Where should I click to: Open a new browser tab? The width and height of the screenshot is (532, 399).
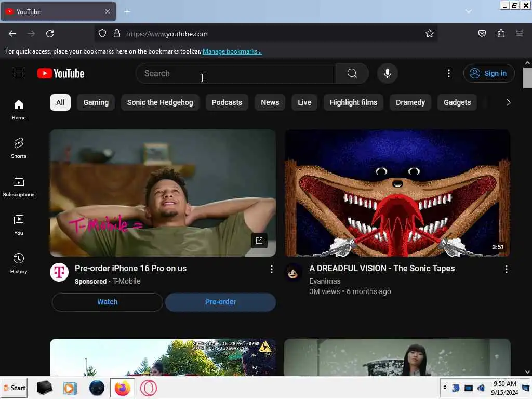click(127, 12)
